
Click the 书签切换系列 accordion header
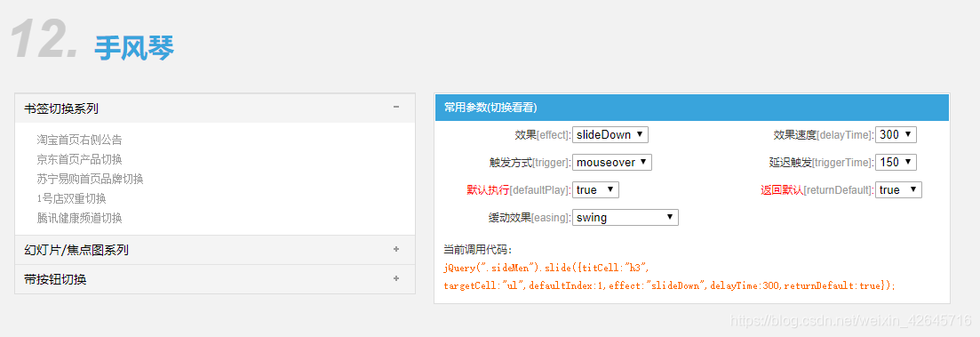tap(215, 108)
